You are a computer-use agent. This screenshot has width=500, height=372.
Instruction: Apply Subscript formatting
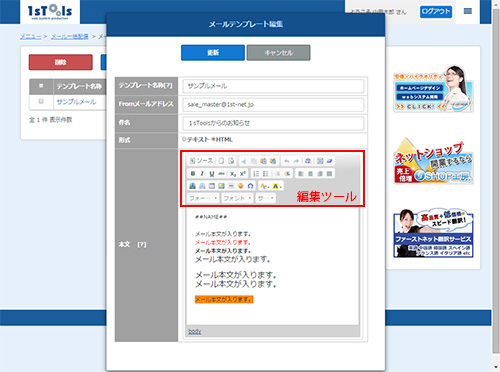click(233, 174)
